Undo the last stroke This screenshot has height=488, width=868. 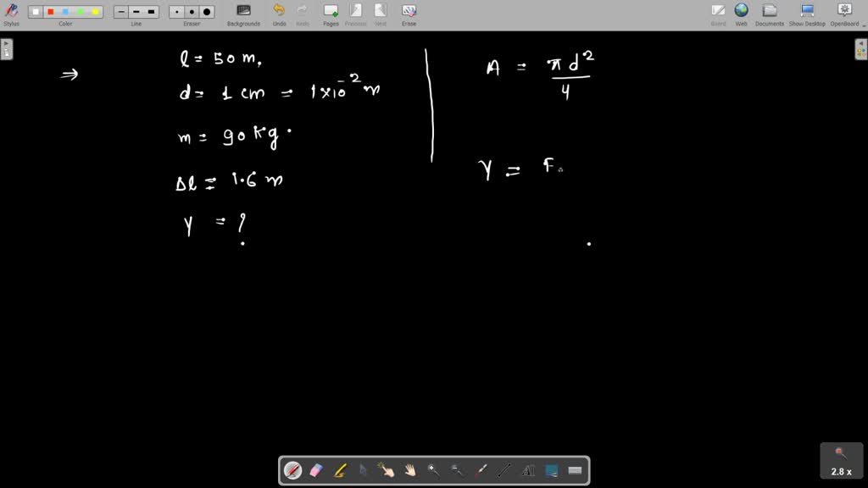point(279,14)
